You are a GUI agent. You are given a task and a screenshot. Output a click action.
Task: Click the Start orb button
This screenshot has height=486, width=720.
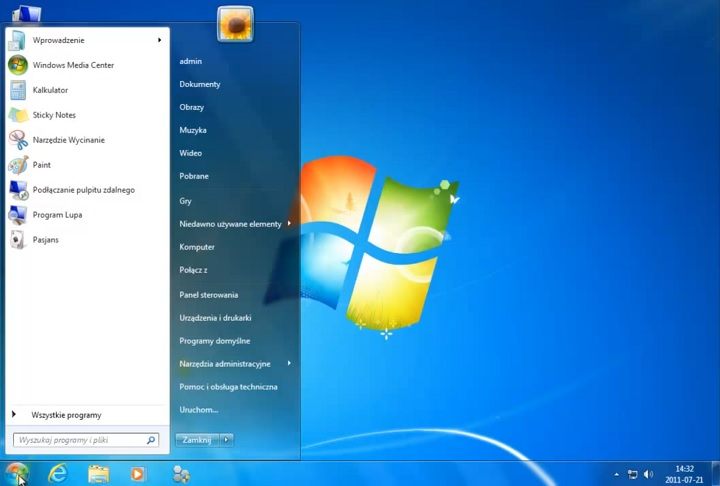click(17, 473)
